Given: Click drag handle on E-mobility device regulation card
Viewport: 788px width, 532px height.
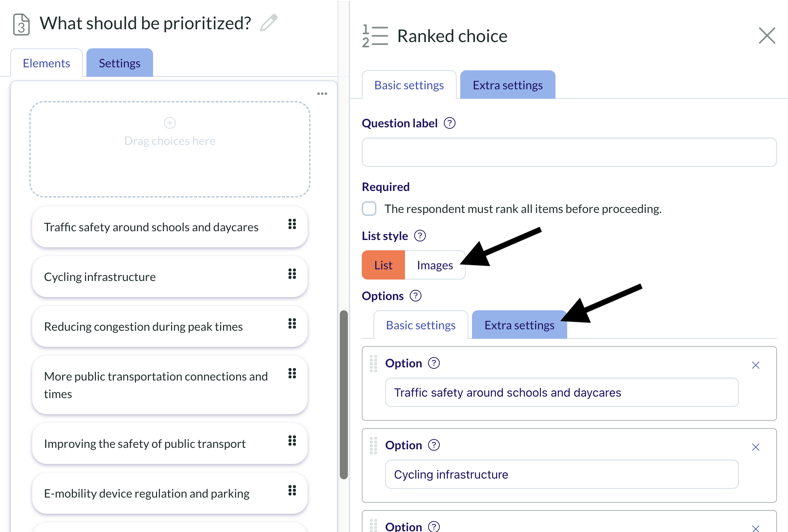Looking at the screenshot, I should coord(292,490).
